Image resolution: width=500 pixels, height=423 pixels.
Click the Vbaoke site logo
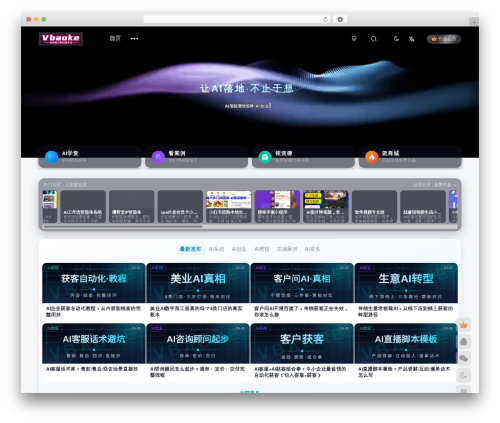[61, 39]
